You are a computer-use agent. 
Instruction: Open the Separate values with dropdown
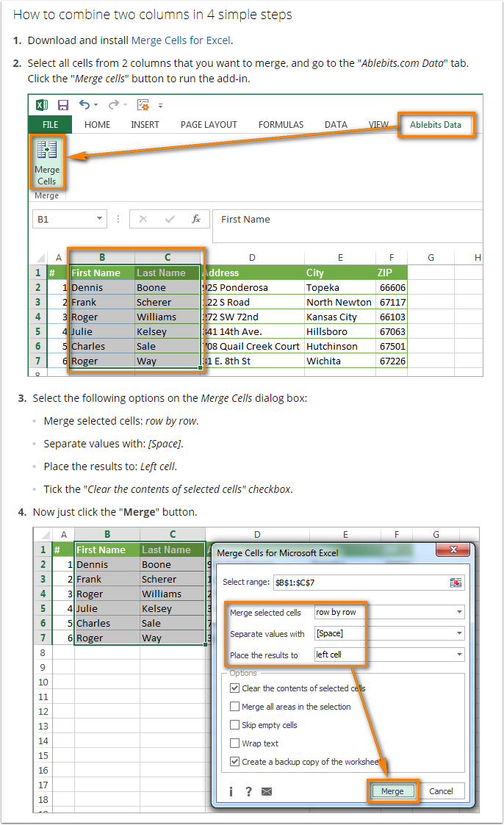(x=459, y=633)
